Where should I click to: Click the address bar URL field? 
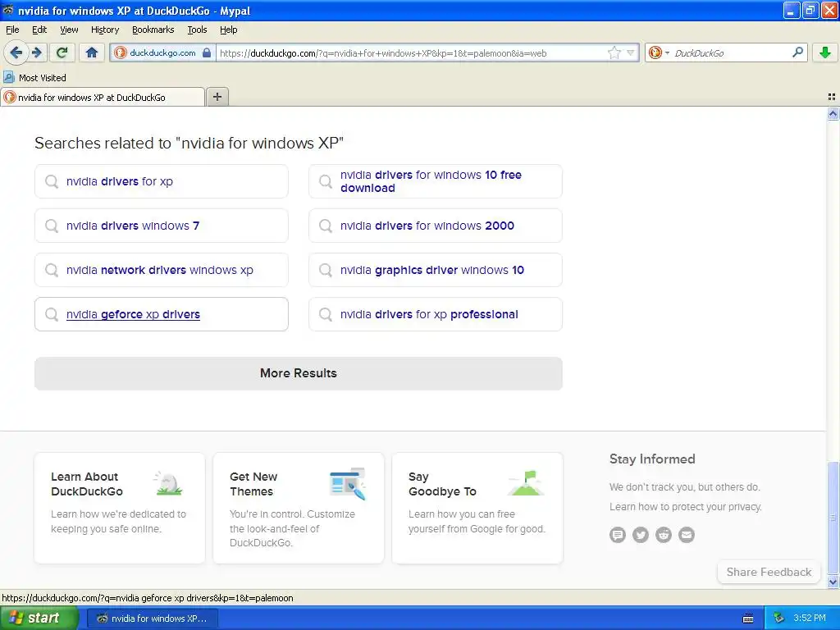(x=410, y=53)
